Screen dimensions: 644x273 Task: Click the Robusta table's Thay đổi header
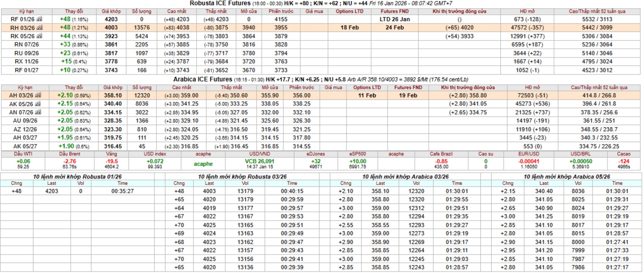click(x=74, y=11)
